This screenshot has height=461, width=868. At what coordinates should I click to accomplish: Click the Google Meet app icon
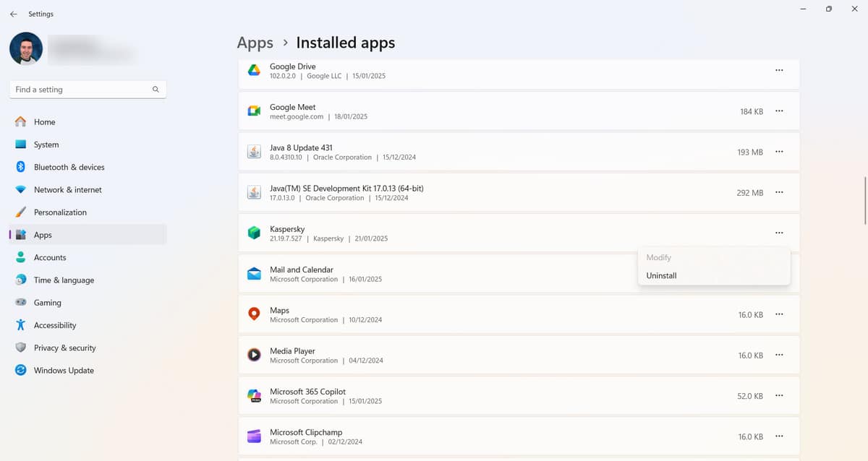(254, 111)
